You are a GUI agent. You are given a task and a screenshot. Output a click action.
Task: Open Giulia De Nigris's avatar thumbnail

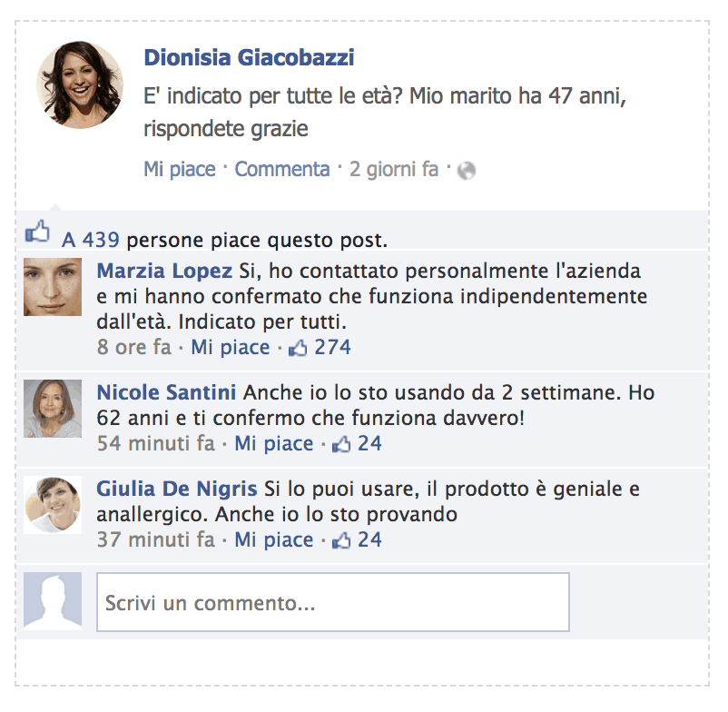tap(53, 505)
